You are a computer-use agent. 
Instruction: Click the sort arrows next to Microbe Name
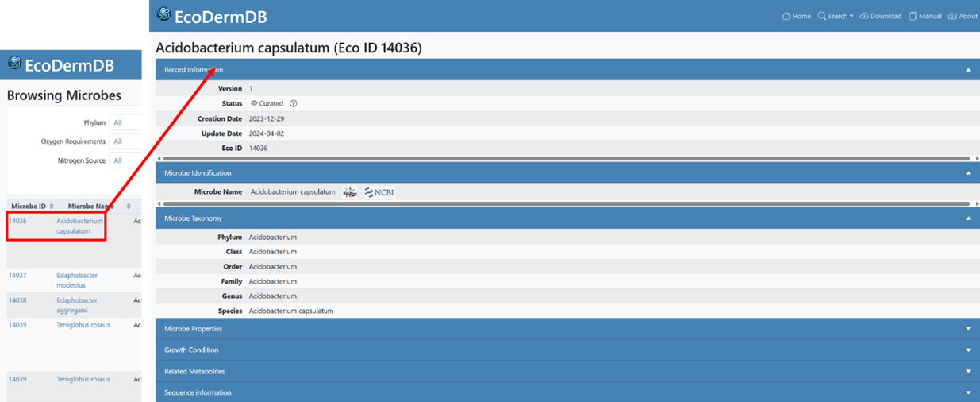point(128,207)
